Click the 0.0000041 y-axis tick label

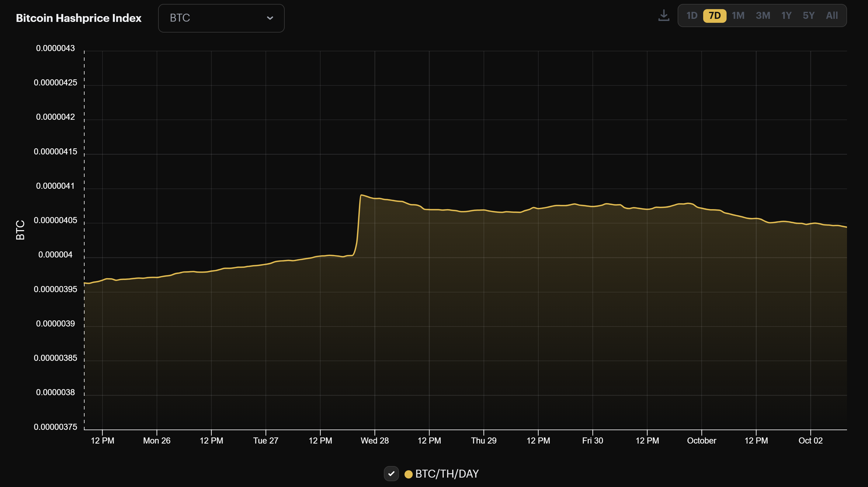pyautogui.click(x=55, y=186)
